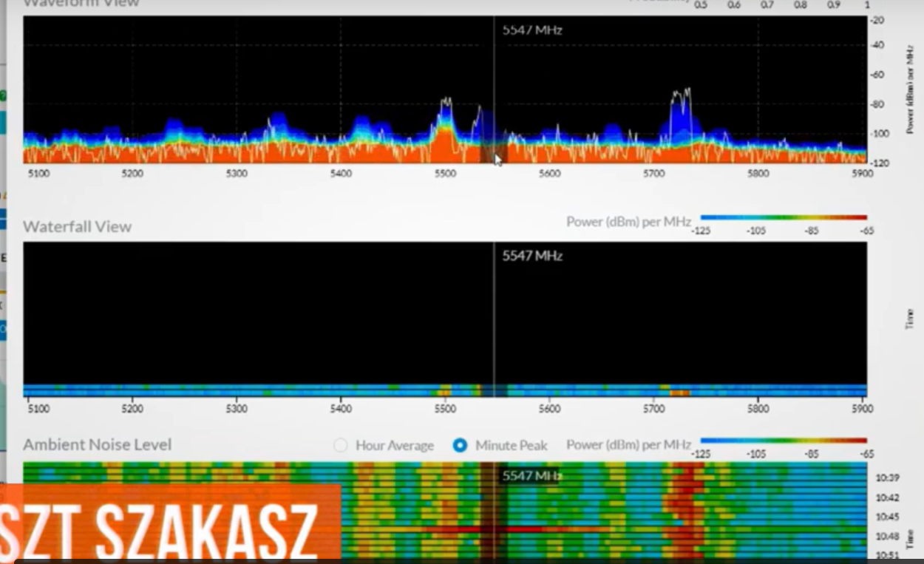
Task: Click 5600 on the Waveform frequency axis
Action: pyautogui.click(x=550, y=174)
